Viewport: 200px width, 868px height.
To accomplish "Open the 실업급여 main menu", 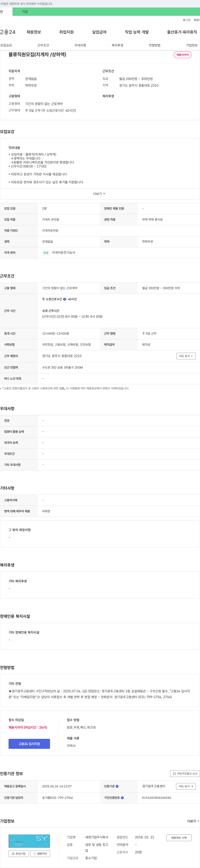I will (x=99, y=32).
